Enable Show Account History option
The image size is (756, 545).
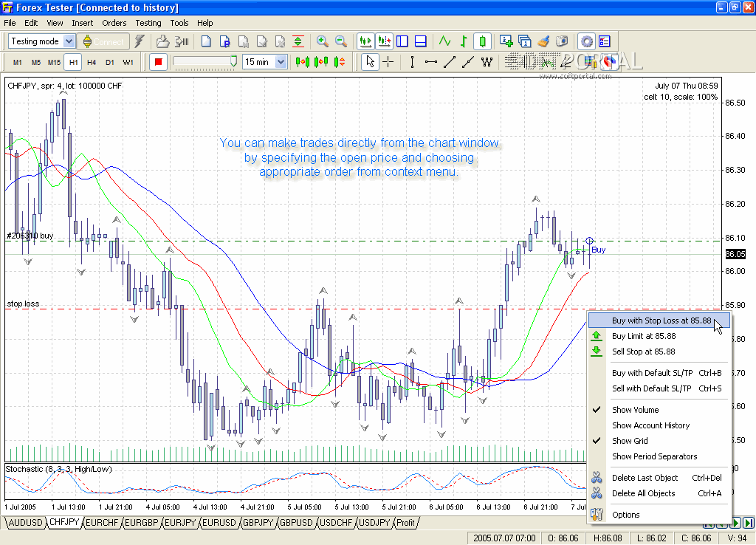[659, 425]
